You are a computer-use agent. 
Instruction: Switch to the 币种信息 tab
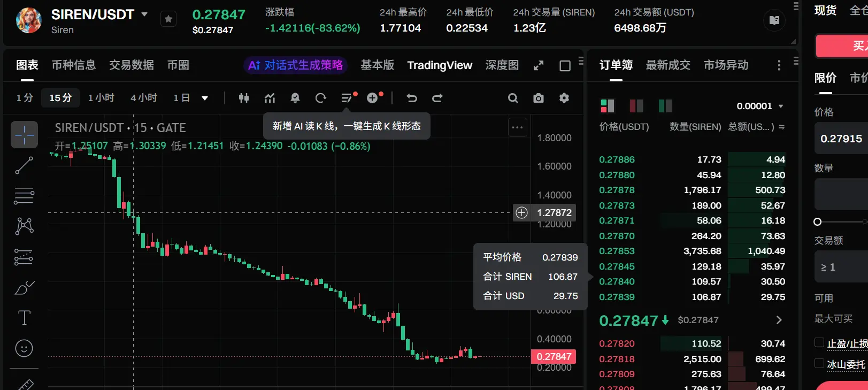74,65
